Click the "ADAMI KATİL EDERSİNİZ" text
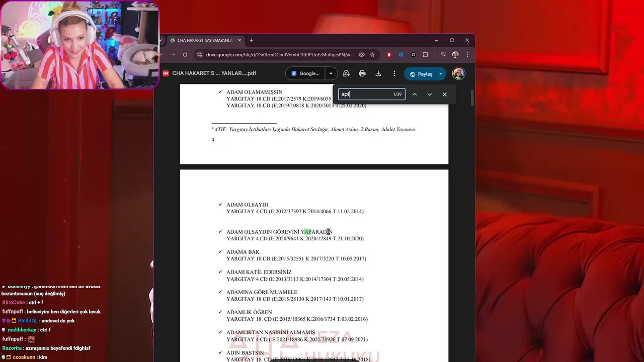This screenshot has height=362, width=644. [x=259, y=272]
